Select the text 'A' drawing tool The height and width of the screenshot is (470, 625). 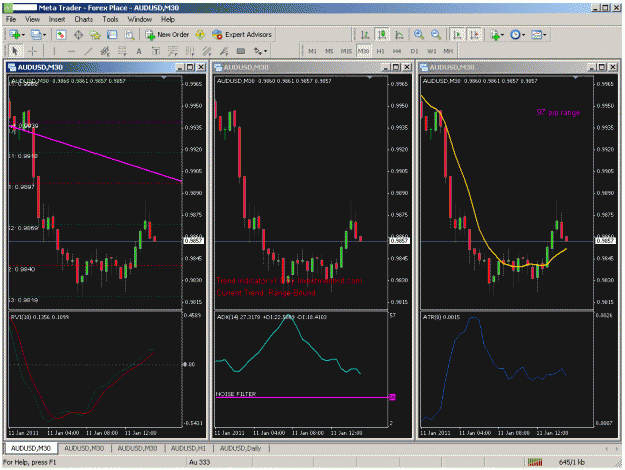click(139, 51)
